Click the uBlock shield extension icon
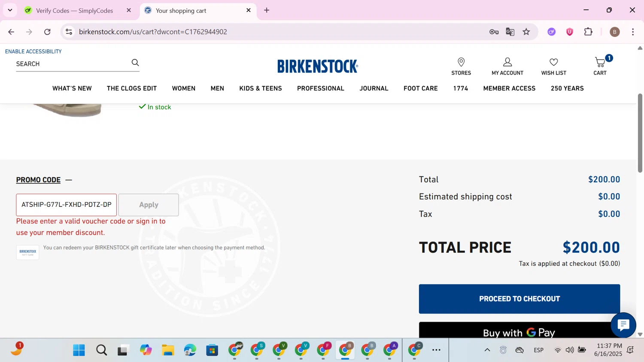Viewport: 644px width, 362px height. point(570,32)
